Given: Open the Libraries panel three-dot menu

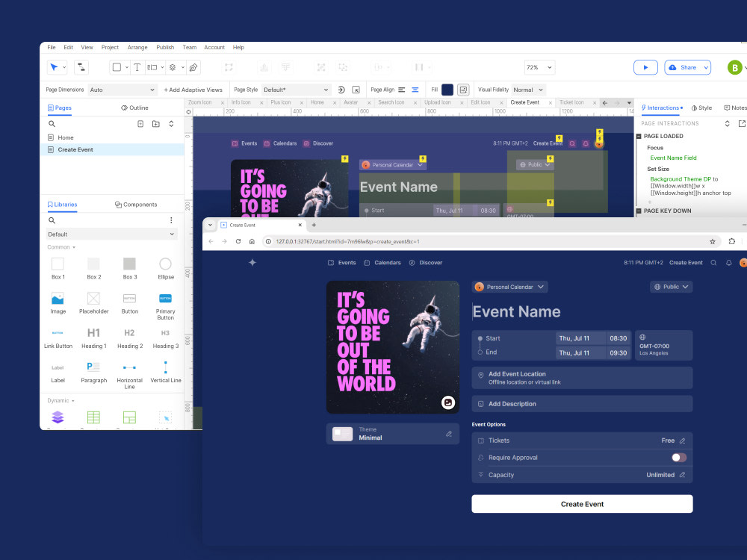Looking at the screenshot, I should [x=171, y=220].
